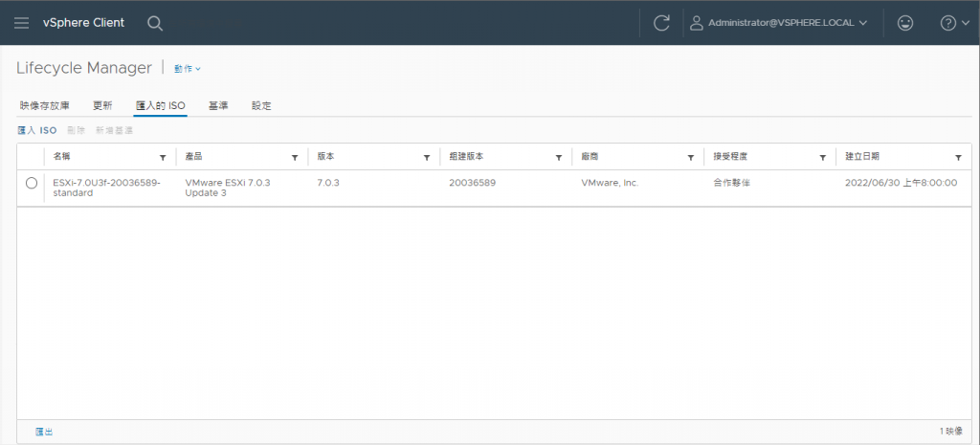Click the 匯出 link at bottom

(44, 432)
